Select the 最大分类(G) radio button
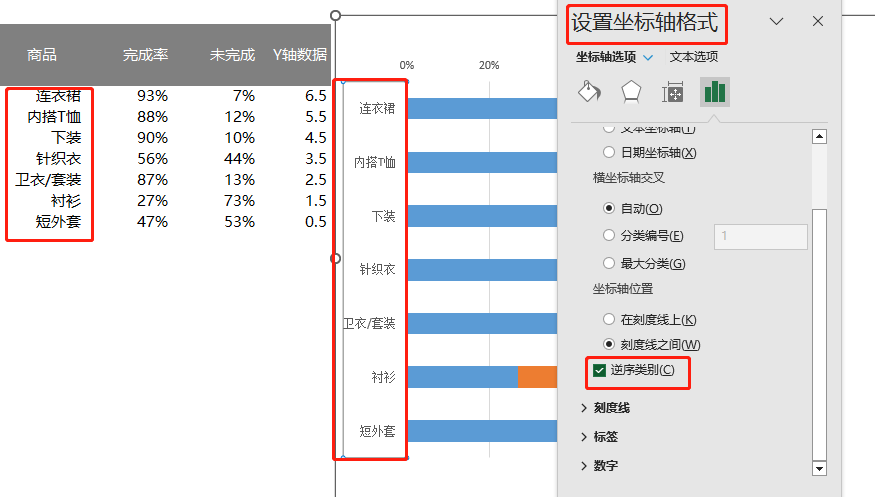The image size is (875, 497). 609,263
